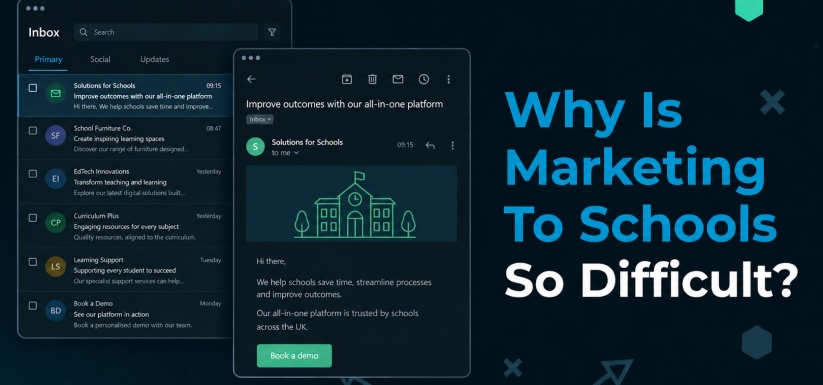Delete the open email using trash icon

372,79
